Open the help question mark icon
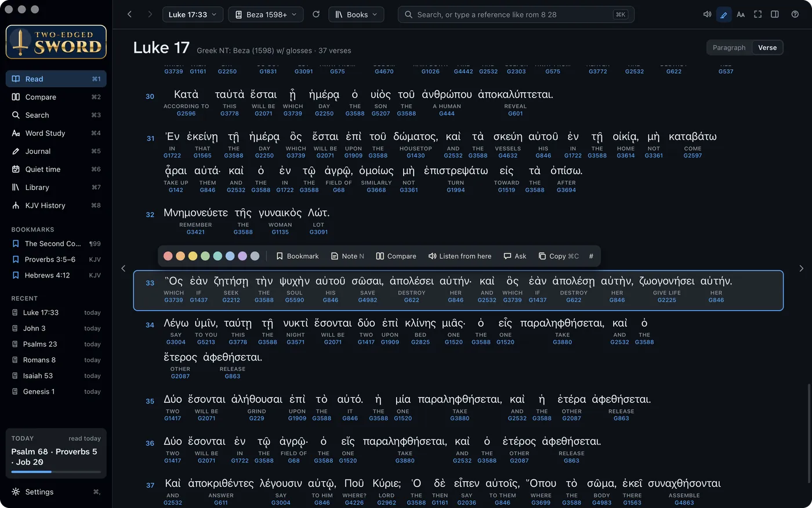Image resolution: width=812 pixels, height=508 pixels. click(x=795, y=15)
